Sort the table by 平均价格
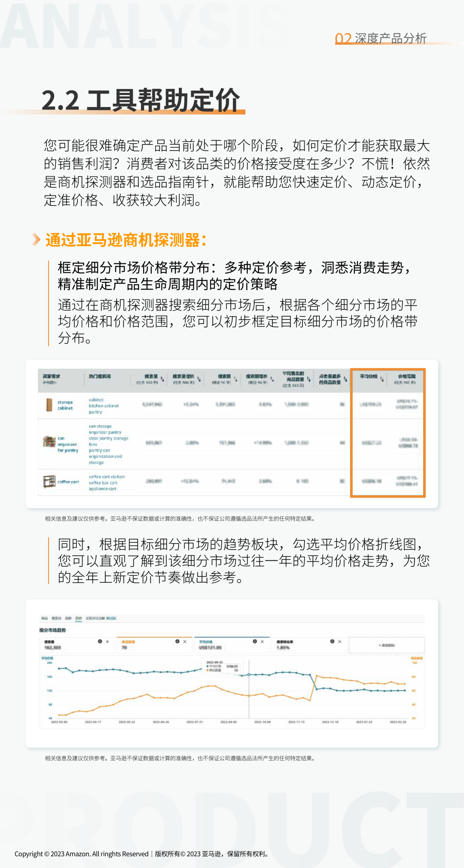Screen dimensions: 464x868 [x=382, y=379]
